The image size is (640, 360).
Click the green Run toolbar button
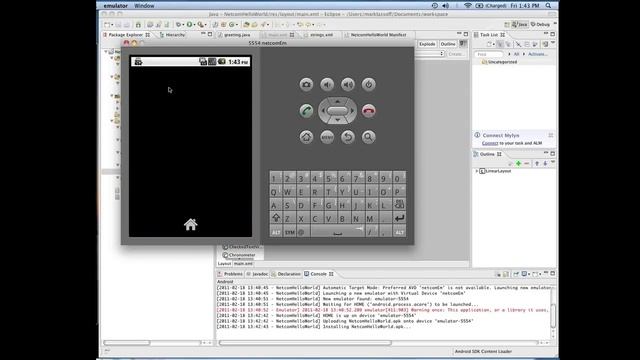[189, 24]
